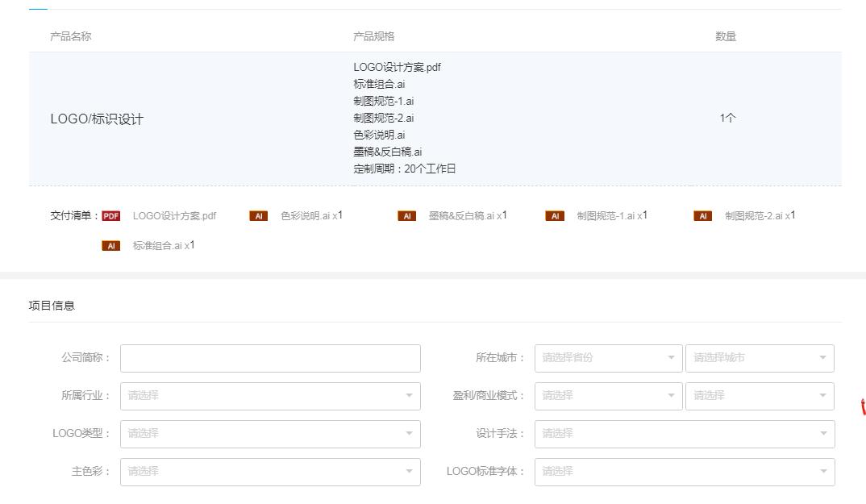Open the 墨稿&反白稿.ai deliverable file
This screenshot has height=504, width=866.
pos(468,215)
